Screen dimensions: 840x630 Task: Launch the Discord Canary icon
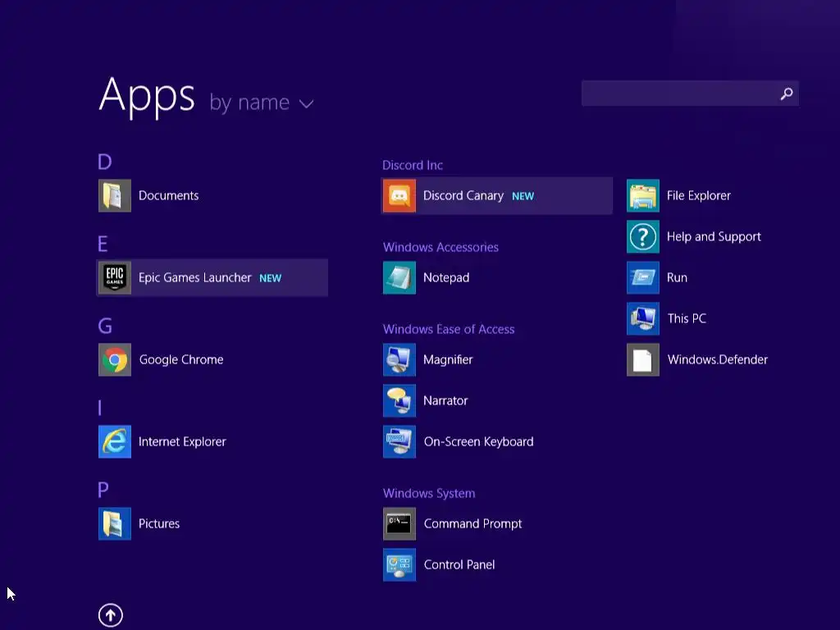pos(399,195)
